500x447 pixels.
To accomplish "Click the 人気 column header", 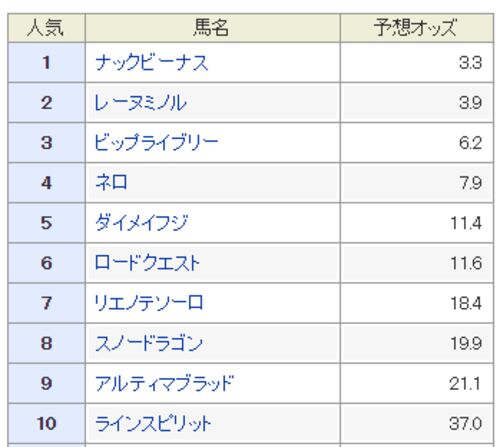I will [46, 28].
